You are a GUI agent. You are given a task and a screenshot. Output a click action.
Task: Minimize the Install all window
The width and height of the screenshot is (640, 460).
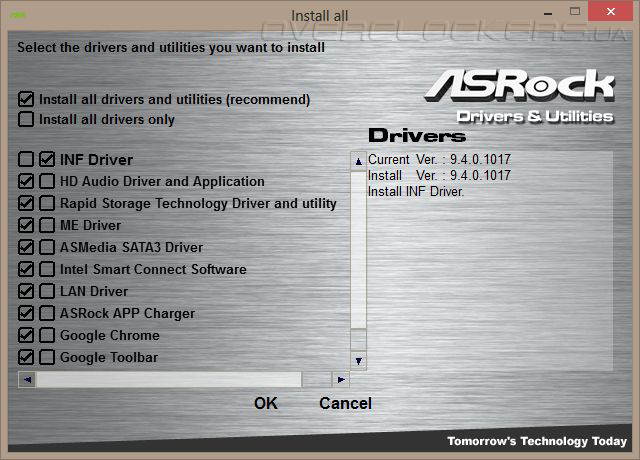548,13
